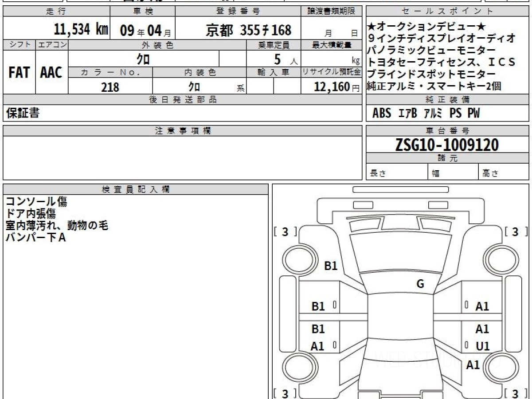Select the 9インチディスプレイオーディオ line
532x399 pixels.
pyautogui.click(x=442, y=38)
